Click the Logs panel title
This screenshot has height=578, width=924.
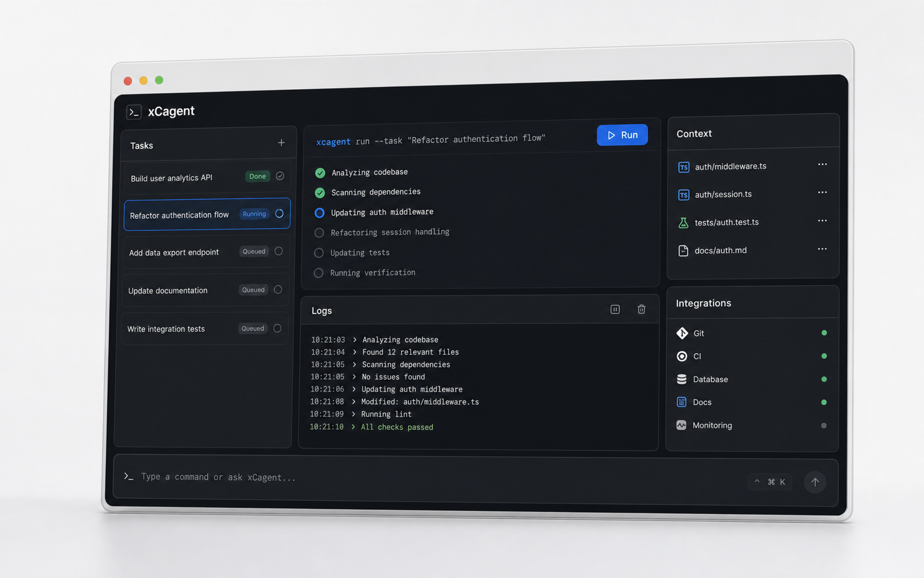coord(322,311)
